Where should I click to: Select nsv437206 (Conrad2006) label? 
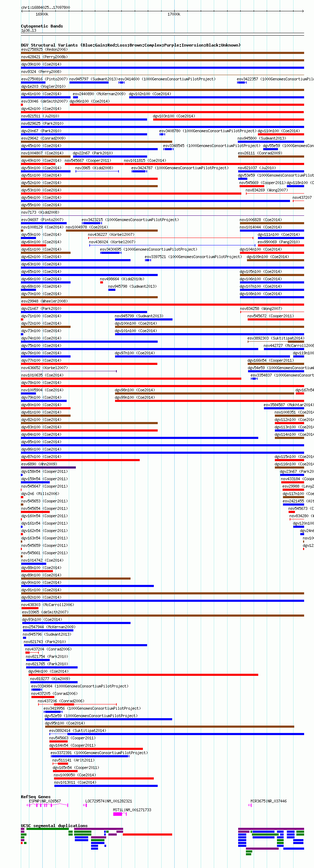point(61,701)
